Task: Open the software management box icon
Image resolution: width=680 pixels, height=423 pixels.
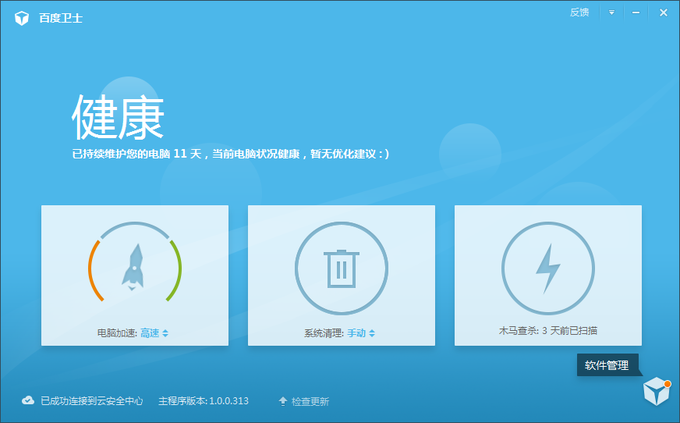Action: [x=655, y=392]
